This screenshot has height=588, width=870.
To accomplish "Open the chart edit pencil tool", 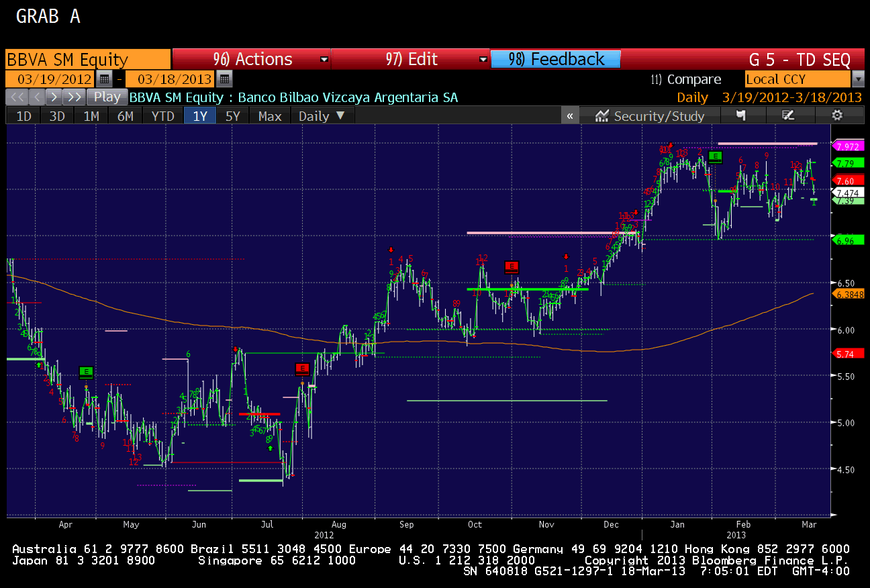I will click(789, 115).
